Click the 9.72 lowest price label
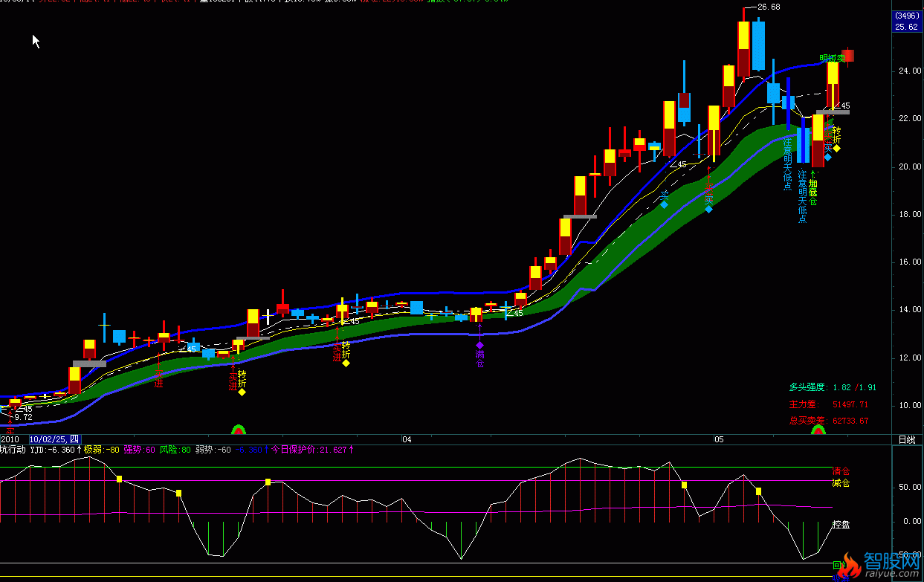The image size is (924, 582). 23,418
